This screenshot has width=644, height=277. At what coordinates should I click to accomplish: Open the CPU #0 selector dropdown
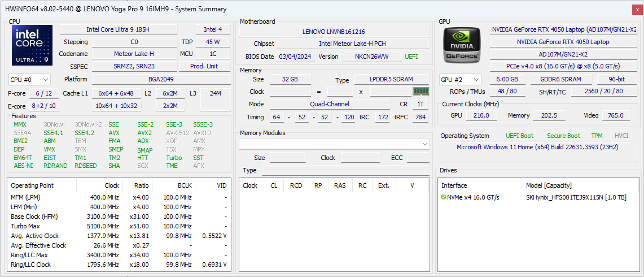coord(29,80)
